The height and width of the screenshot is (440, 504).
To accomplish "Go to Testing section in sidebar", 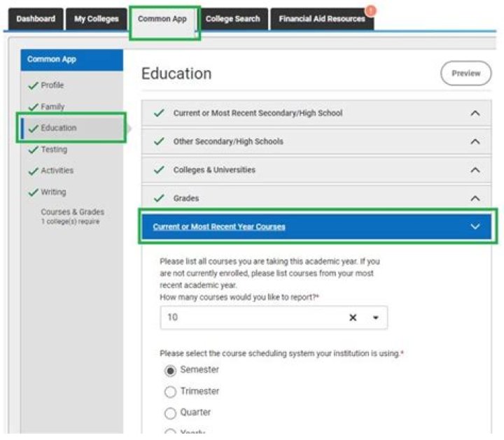I will click(54, 149).
